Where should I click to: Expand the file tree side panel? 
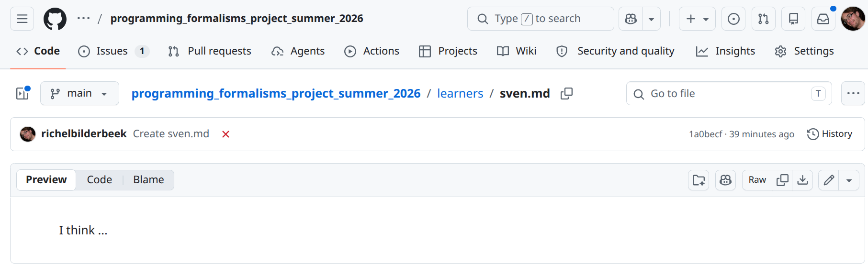pyautogui.click(x=23, y=93)
